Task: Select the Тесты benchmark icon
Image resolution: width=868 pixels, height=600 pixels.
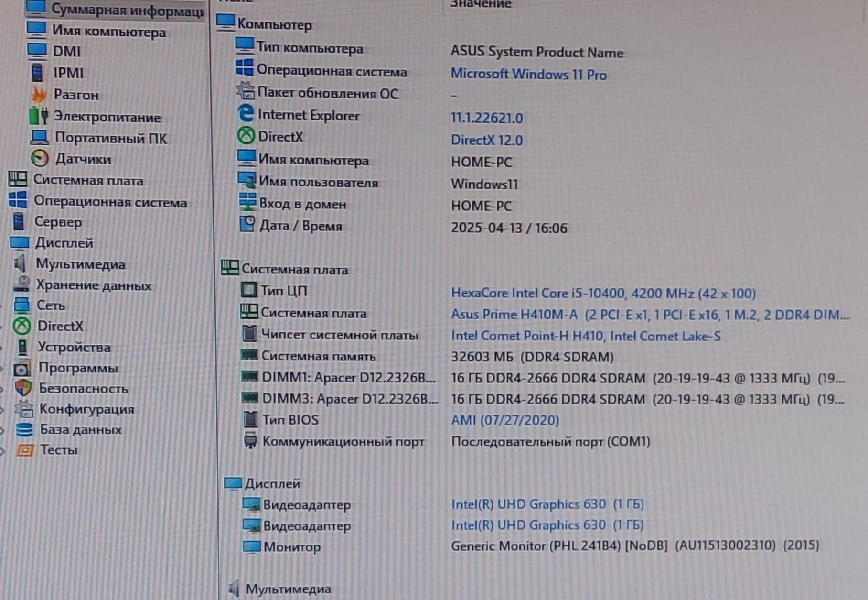Action: click(x=25, y=450)
